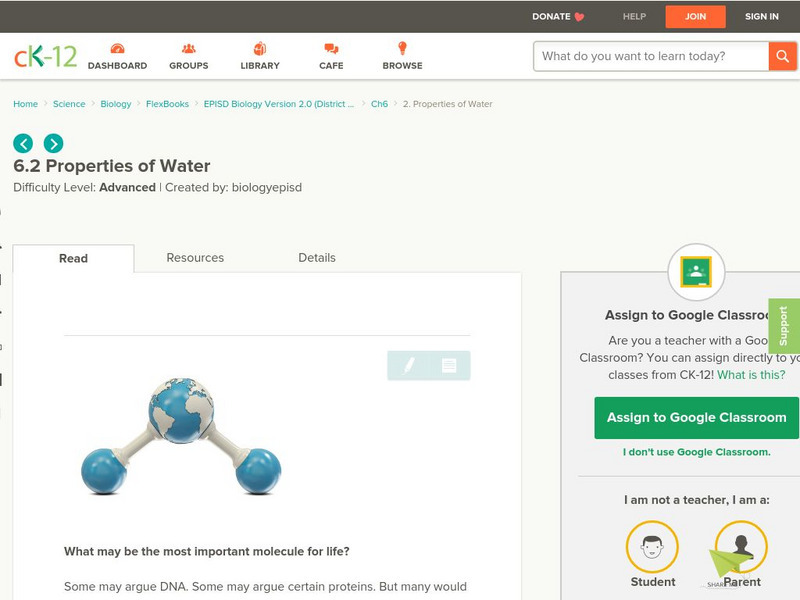800x600 pixels.
Task: Switch to the Details tab
Action: (317, 258)
